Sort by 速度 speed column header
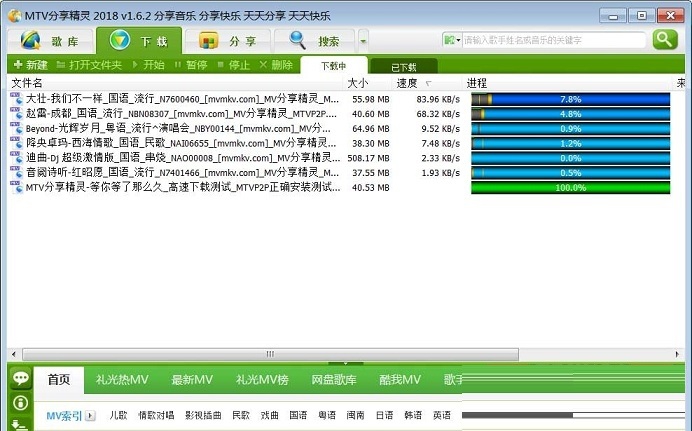 [406, 83]
